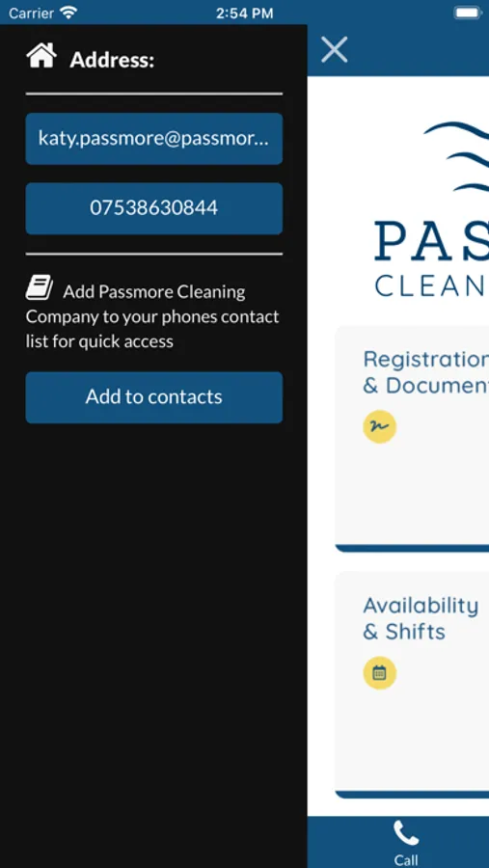Click the CLEAN lettering under the logo
The height and width of the screenshot is (868, 489).
point(430,285)
